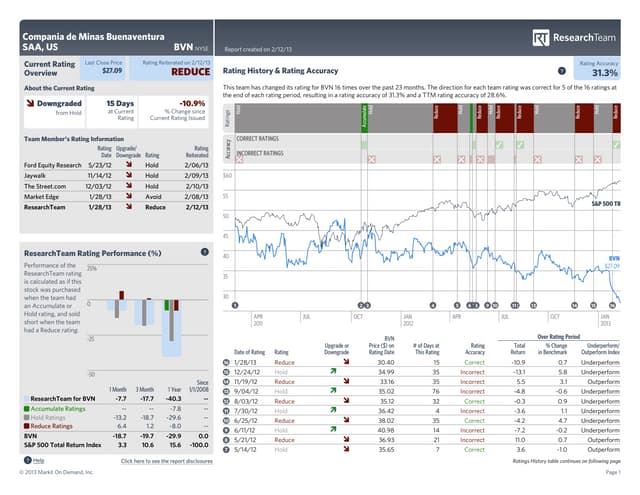
Task: Click 'Over Rating Period' column group header
Action: click(558, 337)
